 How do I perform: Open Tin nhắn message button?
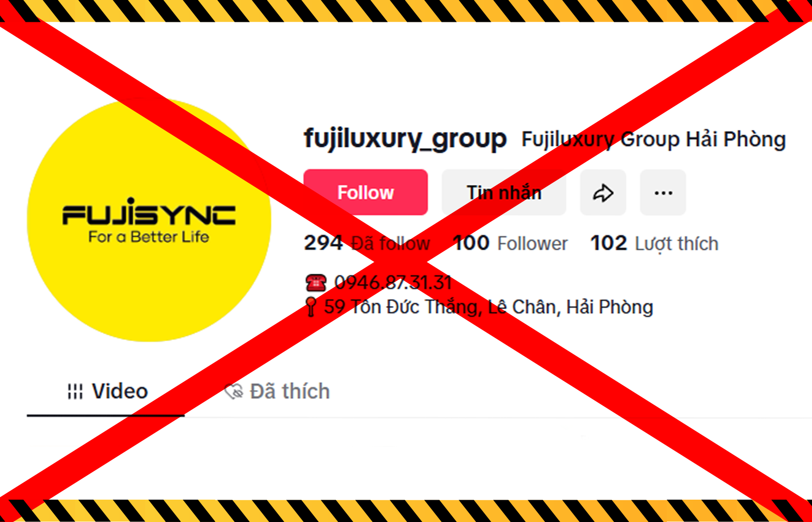point(504,192)
